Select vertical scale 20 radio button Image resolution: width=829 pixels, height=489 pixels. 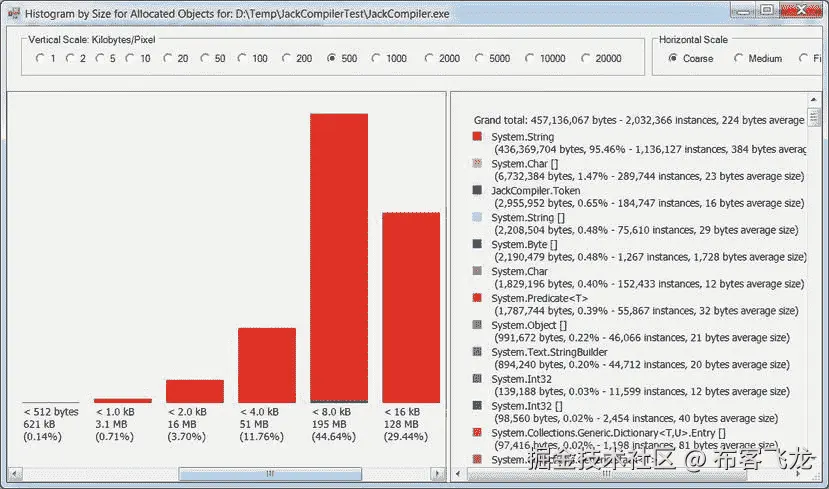168,58
